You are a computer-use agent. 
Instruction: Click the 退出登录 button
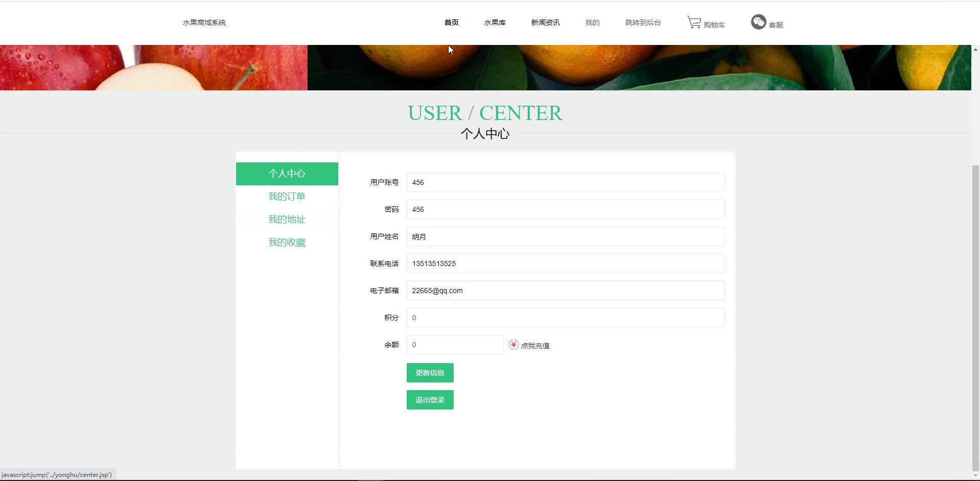(430, 400)
